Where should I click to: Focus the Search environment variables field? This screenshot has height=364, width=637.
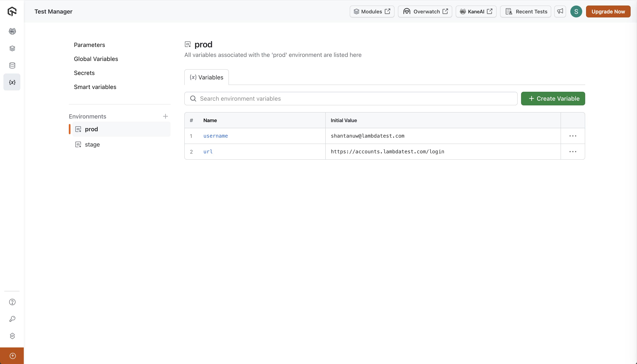point(351,99)
